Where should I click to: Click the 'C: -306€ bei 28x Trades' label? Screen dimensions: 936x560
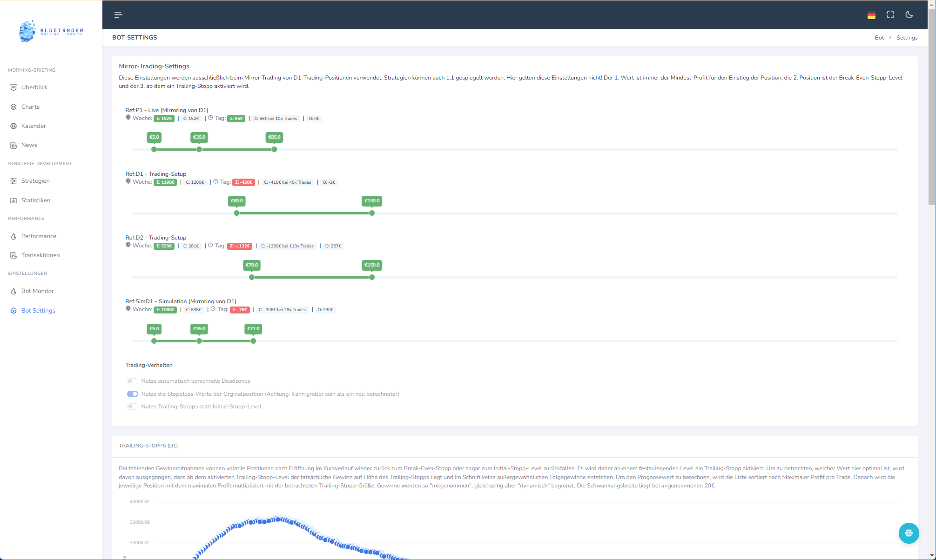click(x=283, y=310)
